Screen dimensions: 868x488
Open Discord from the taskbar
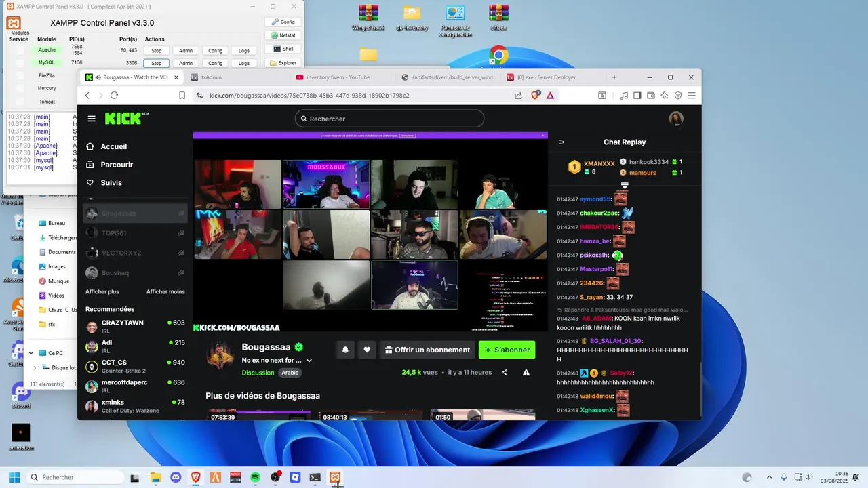(x=176, y=477)
